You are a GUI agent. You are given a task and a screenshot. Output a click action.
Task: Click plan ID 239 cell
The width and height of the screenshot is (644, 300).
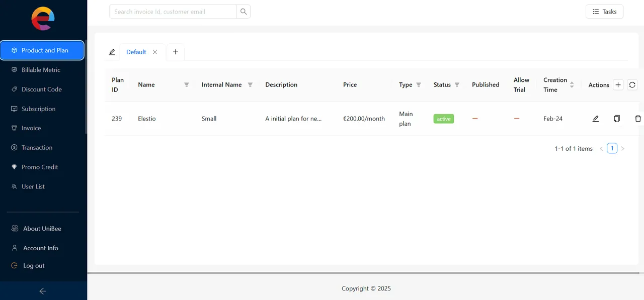(x=117, y=119)
